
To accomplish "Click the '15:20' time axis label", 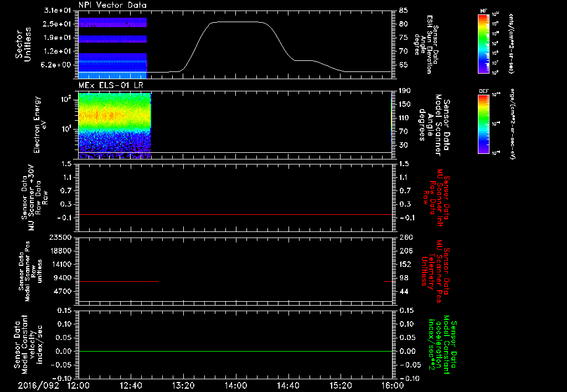I will 341,385.
